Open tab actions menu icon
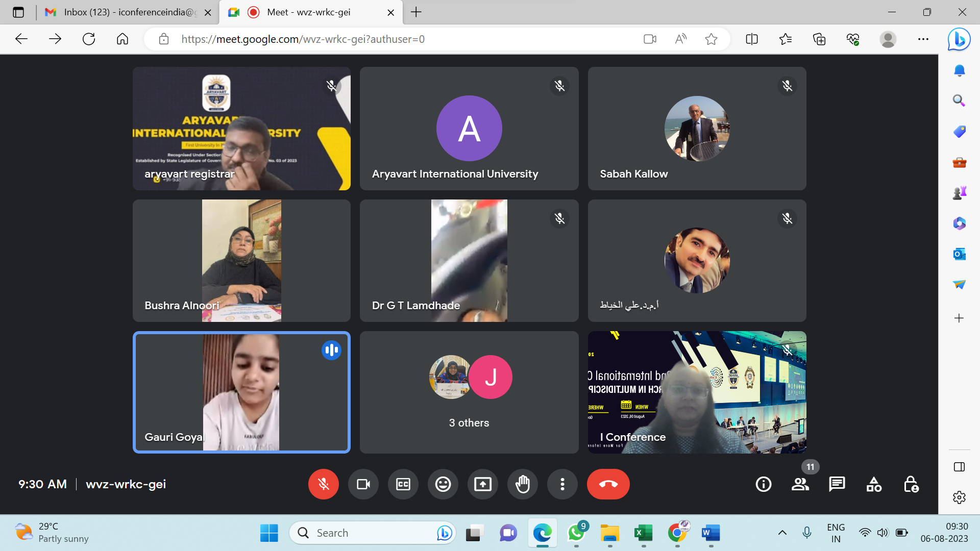980x551 pixels. click(x=18, y=12)
